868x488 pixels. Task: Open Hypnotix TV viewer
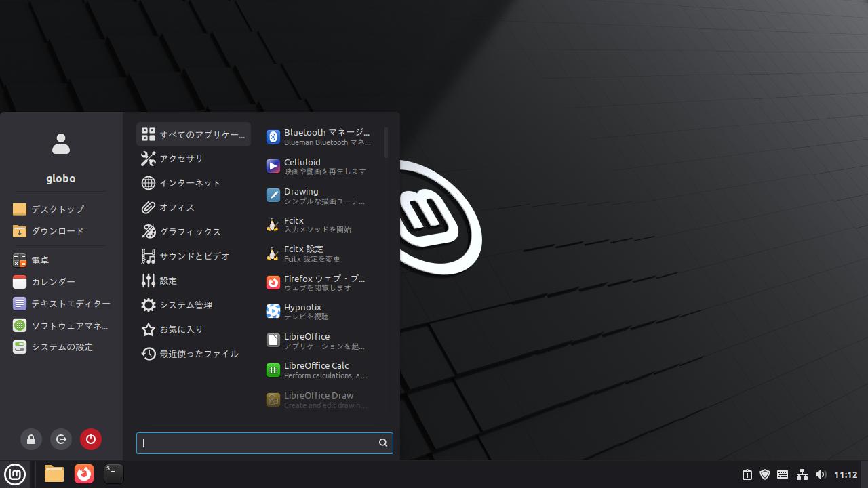coord(317,311)
